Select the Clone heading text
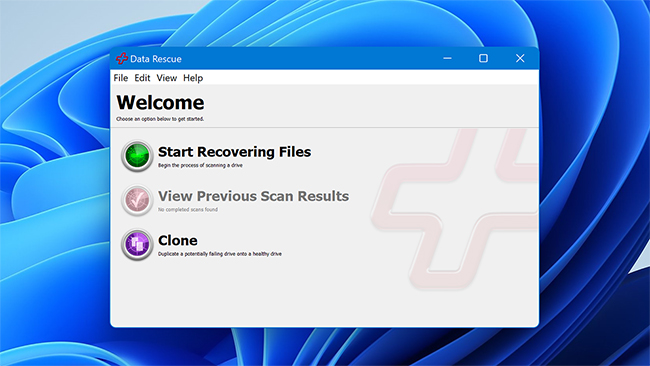Screen dimensions: 650x366 (178, 240)
